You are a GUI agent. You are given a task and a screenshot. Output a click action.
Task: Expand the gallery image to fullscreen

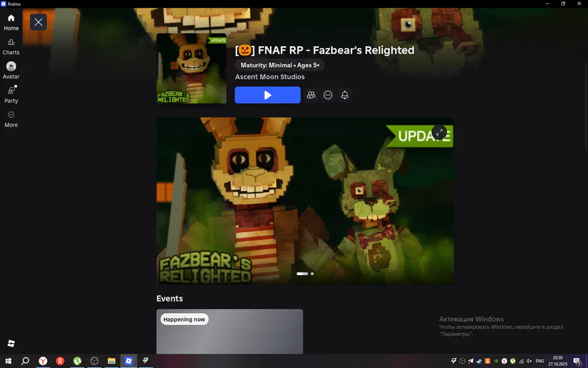pos(439,132)
